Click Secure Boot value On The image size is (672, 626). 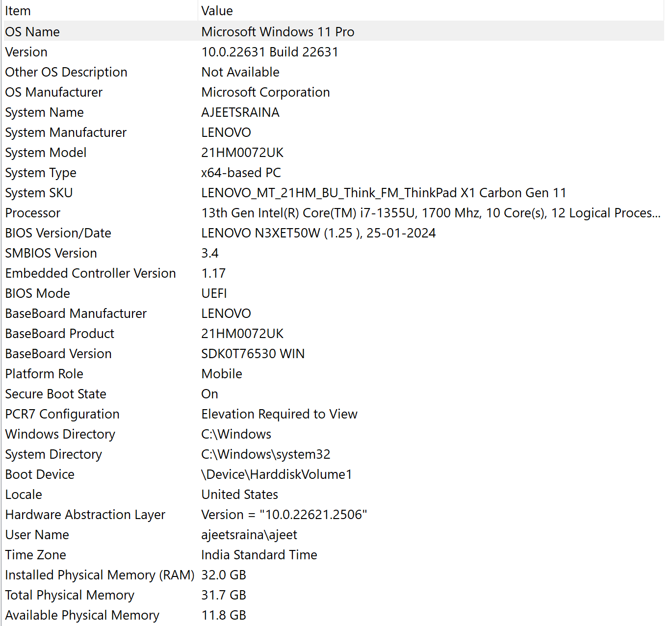[210, 394]
